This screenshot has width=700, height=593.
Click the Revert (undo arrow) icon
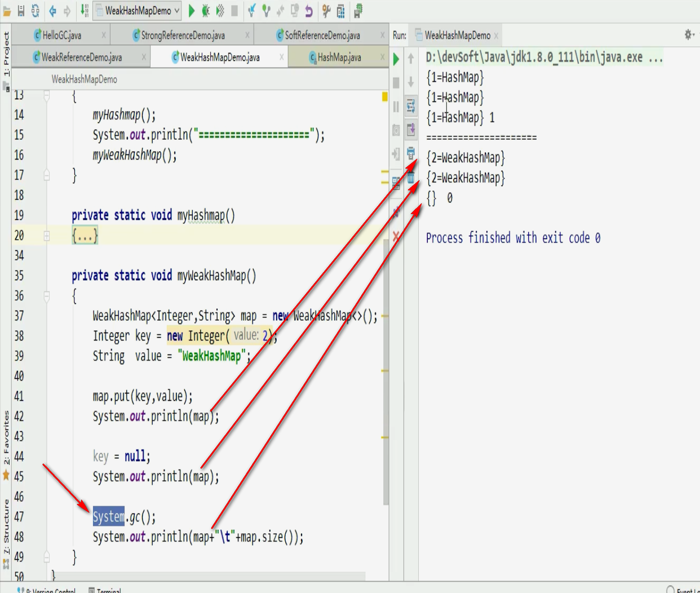point(309,10)
